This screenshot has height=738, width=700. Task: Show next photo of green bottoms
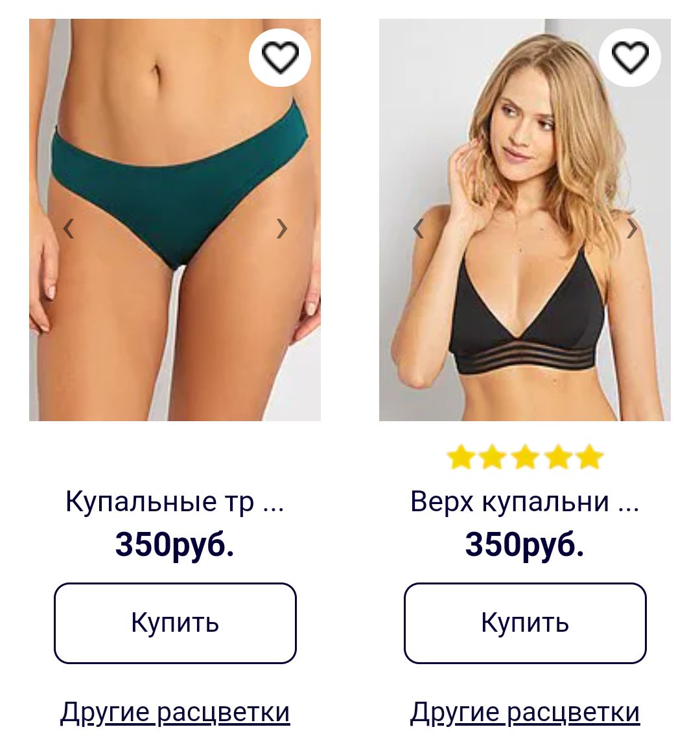[x=281, y=229]
